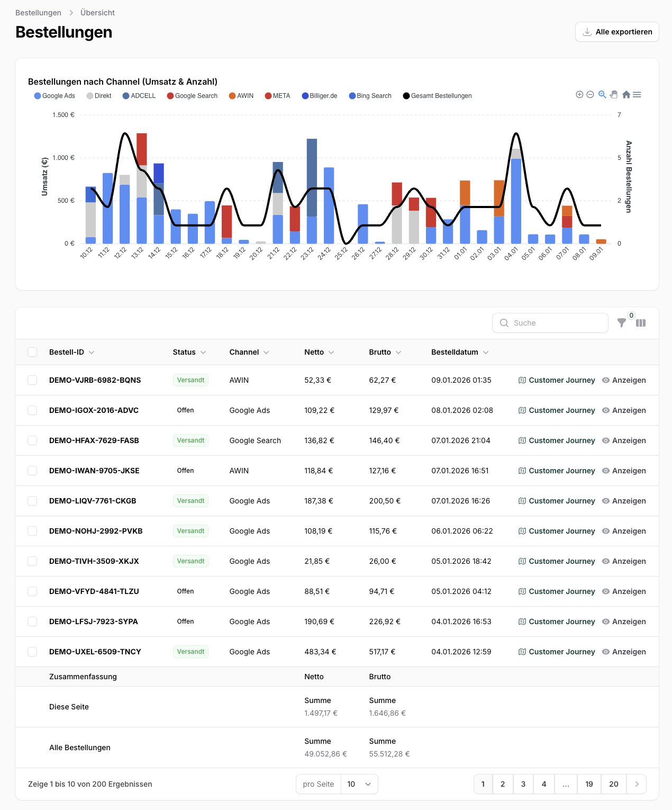
Task: Click the chart zoom in icon
Action: point(579,95)
